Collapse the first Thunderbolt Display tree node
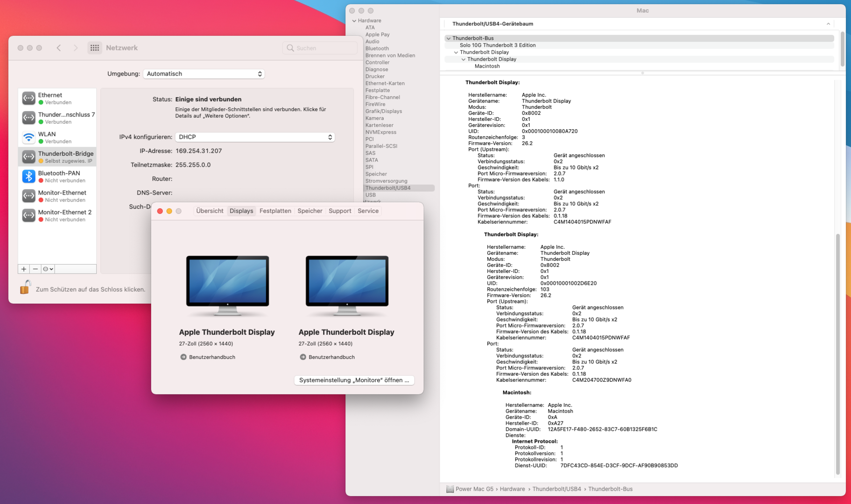851x504 pixels. [x=456, y=52]
